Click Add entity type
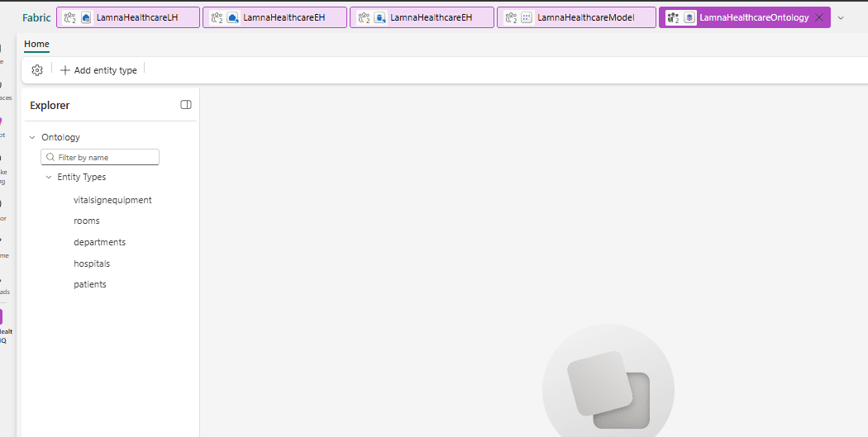Image resolution: width=868 pixels, height=437 pixels. point(98,70)
